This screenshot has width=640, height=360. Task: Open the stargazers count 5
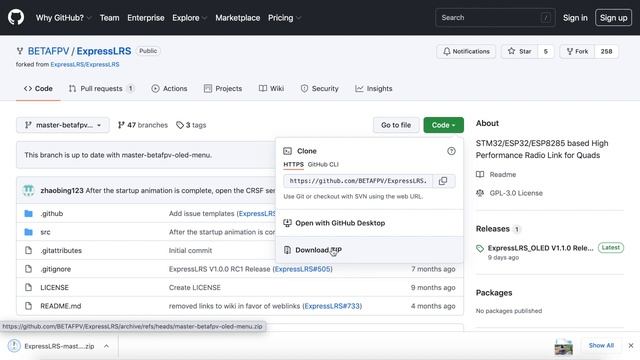[x=546, y=51]
